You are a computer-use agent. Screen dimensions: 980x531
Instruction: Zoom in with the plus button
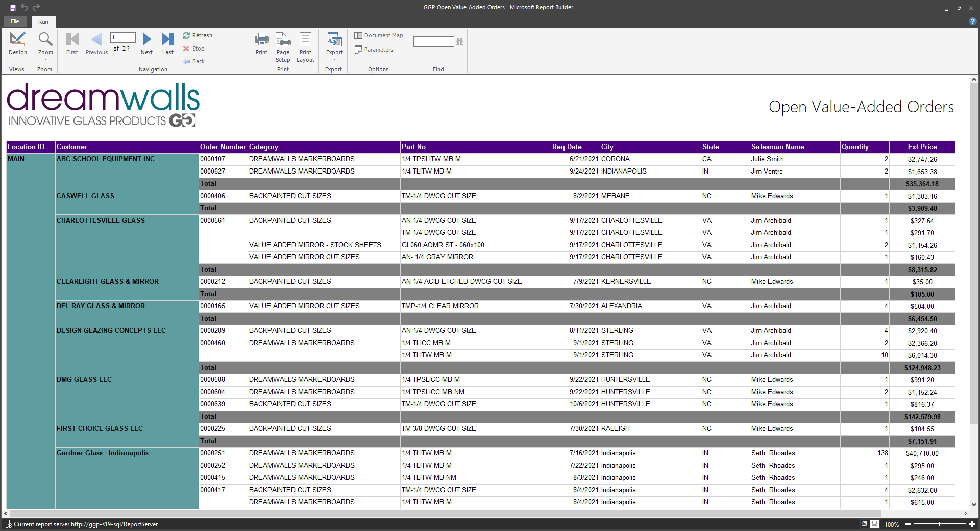pos(972,524)
